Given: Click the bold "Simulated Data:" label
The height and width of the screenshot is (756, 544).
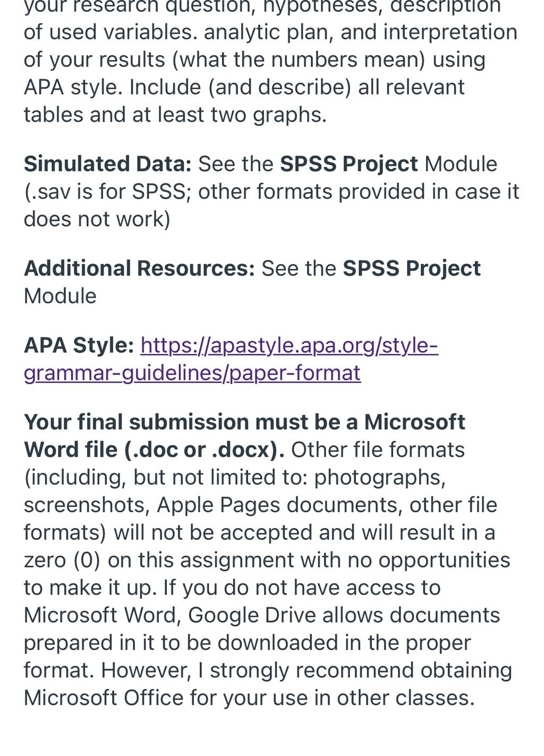Looking at the screenshot, I should point(108,164).
